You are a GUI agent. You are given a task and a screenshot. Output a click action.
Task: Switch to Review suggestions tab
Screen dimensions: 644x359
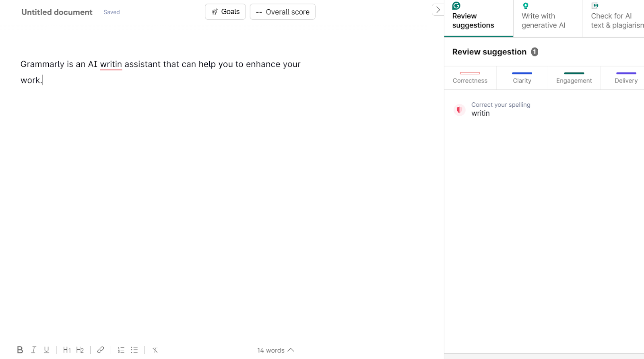(x=479, y=18)
